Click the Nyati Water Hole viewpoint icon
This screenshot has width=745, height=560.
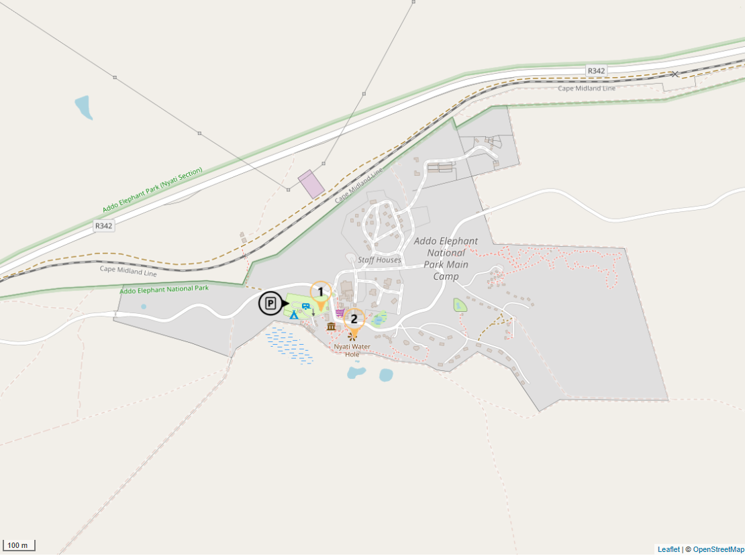pyautogui.click(x=352, y=337)
